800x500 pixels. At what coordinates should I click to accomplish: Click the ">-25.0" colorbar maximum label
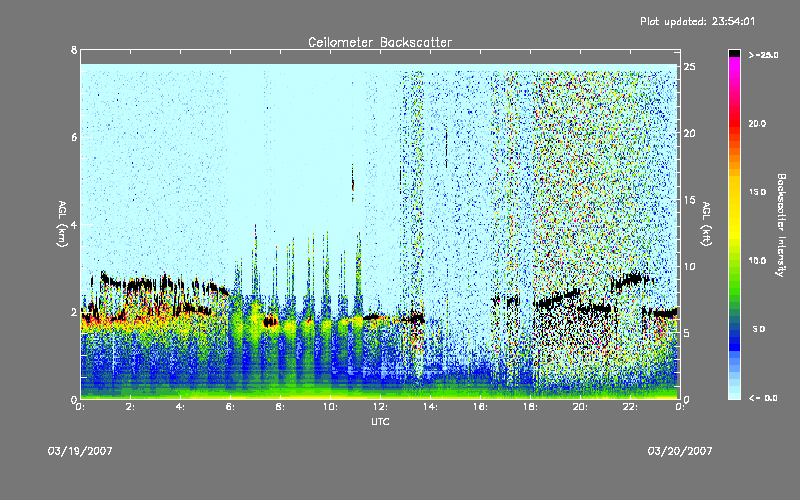763,55
